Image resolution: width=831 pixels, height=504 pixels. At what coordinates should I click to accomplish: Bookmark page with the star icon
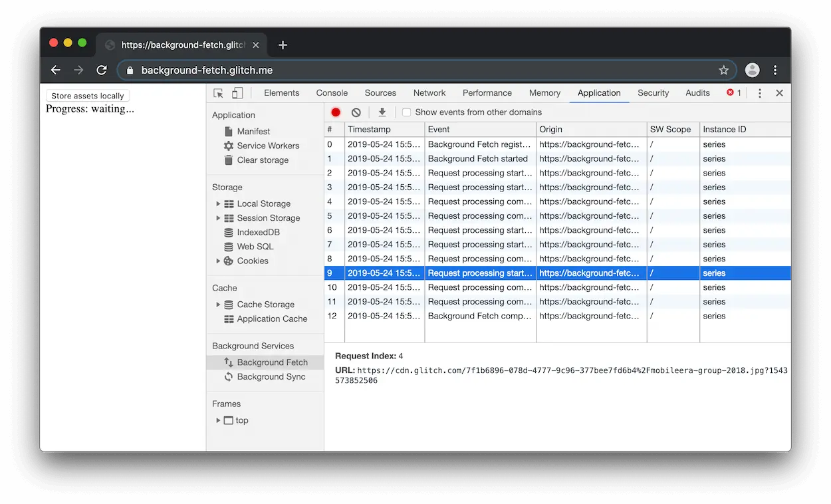tap(723, 70)
